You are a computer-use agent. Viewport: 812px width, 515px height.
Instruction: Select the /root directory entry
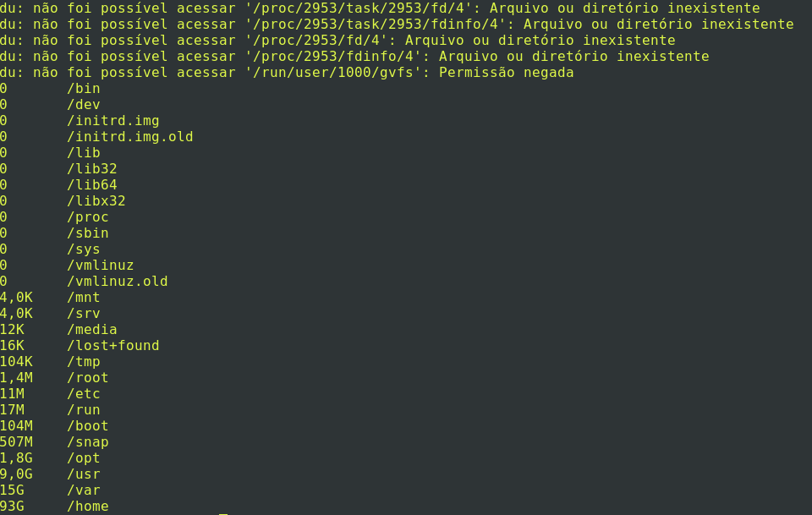pos(88,378)
